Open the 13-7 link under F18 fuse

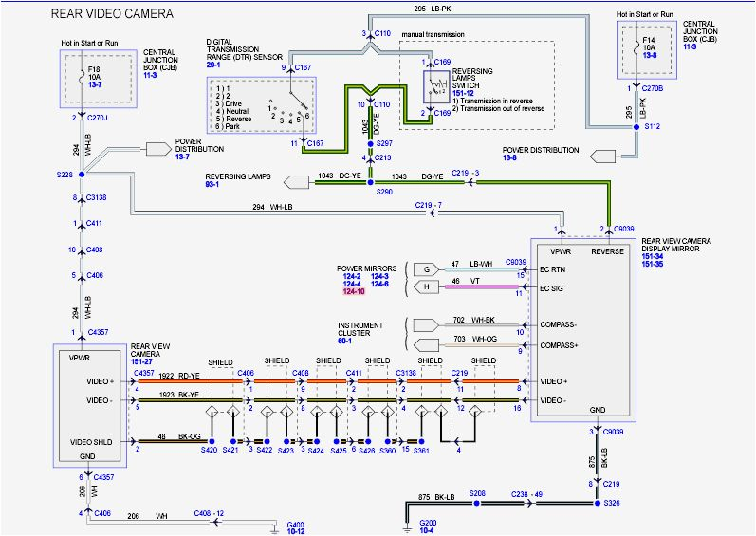click(x=95, y=84)
